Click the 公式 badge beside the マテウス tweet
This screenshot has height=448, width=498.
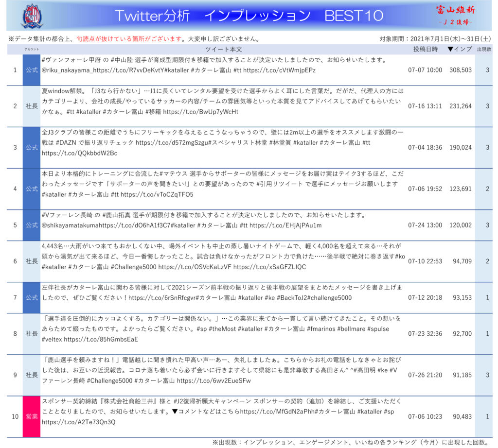coord(32,189)
